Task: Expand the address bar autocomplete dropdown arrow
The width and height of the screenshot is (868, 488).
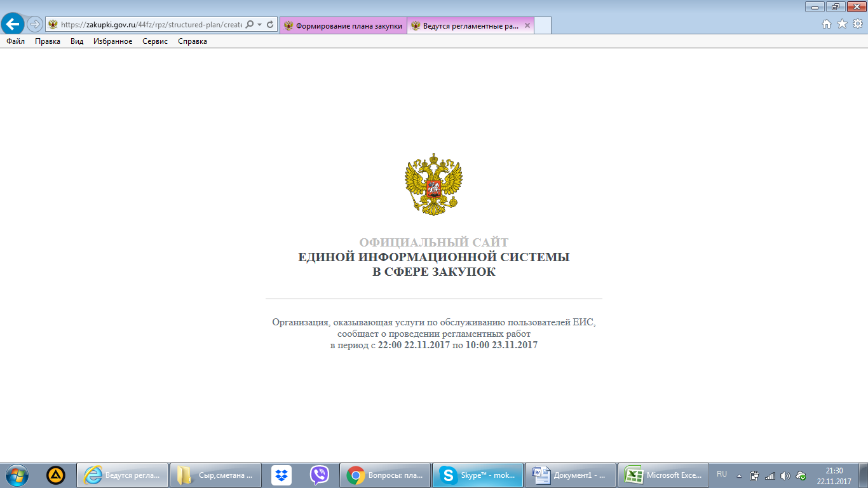Action: tap(259, 25)
